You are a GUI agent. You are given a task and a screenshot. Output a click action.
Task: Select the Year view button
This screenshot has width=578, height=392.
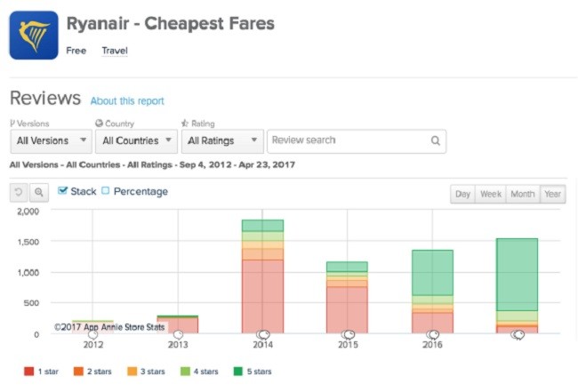click(552, 194)
